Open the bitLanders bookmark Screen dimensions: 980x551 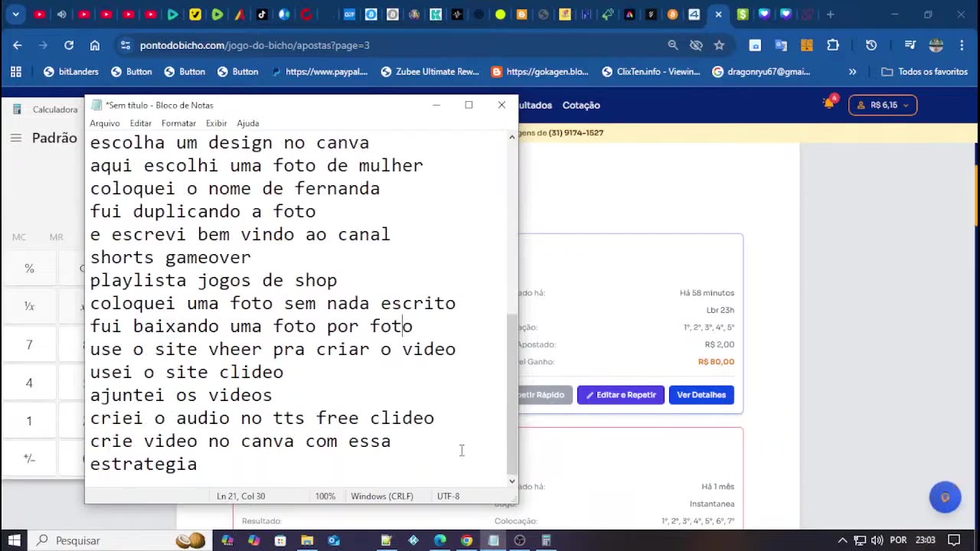[x=71, y=71]
